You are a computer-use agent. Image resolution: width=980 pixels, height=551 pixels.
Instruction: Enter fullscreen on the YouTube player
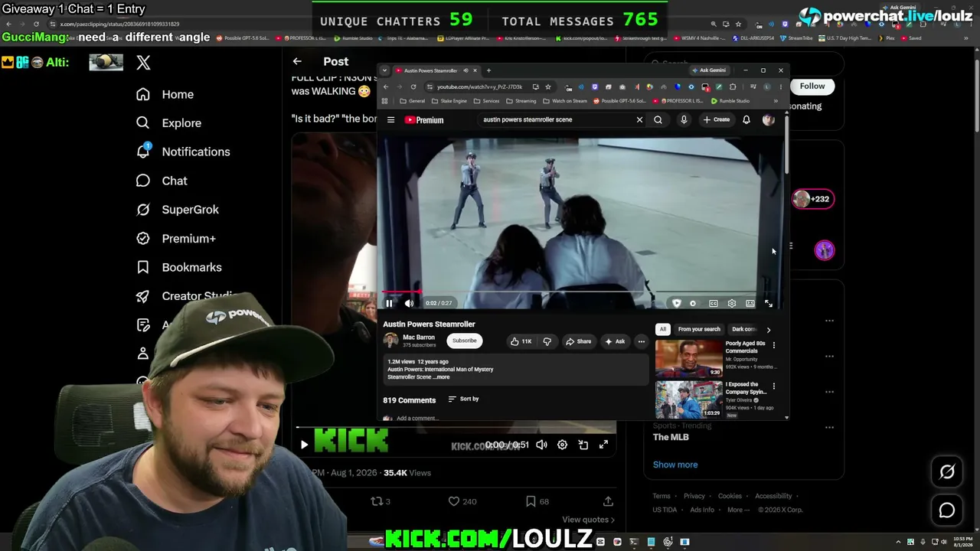click(x=769, y=303)
